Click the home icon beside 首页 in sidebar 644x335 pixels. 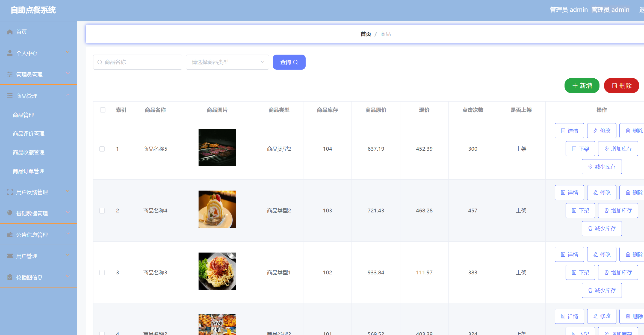tap(10, 32)
